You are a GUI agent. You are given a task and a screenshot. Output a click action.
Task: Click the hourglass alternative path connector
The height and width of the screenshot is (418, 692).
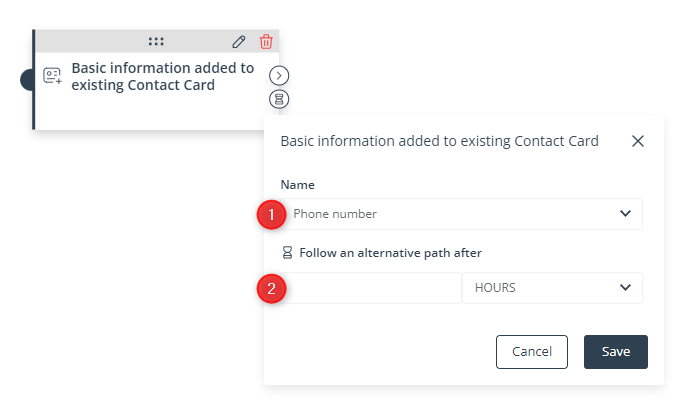279,99
